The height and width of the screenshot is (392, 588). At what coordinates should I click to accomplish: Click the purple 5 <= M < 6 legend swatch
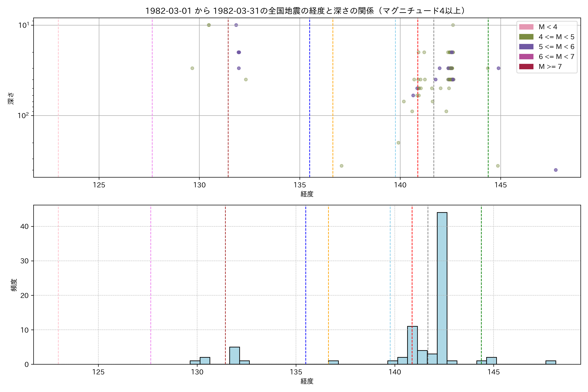(x=526, y=47)
